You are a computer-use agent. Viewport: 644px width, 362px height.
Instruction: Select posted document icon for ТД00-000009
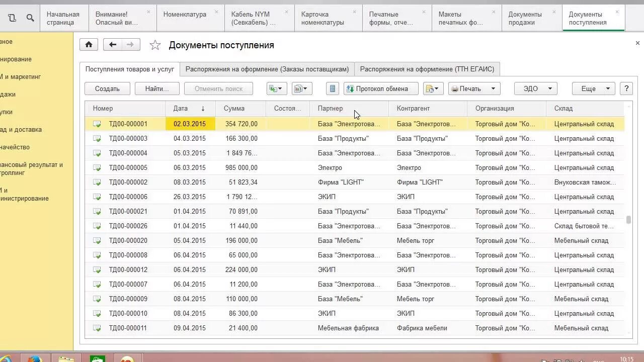(97, 299)
